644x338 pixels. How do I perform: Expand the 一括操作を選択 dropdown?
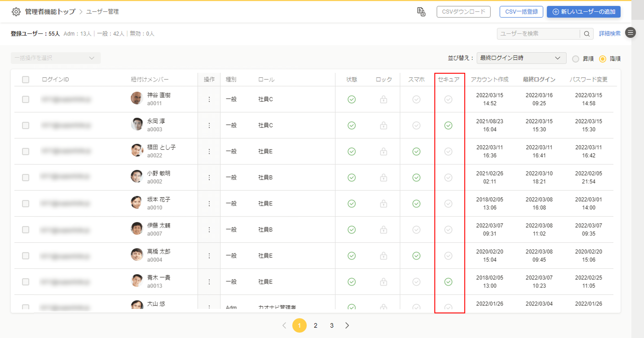click(x=55, y=58)
